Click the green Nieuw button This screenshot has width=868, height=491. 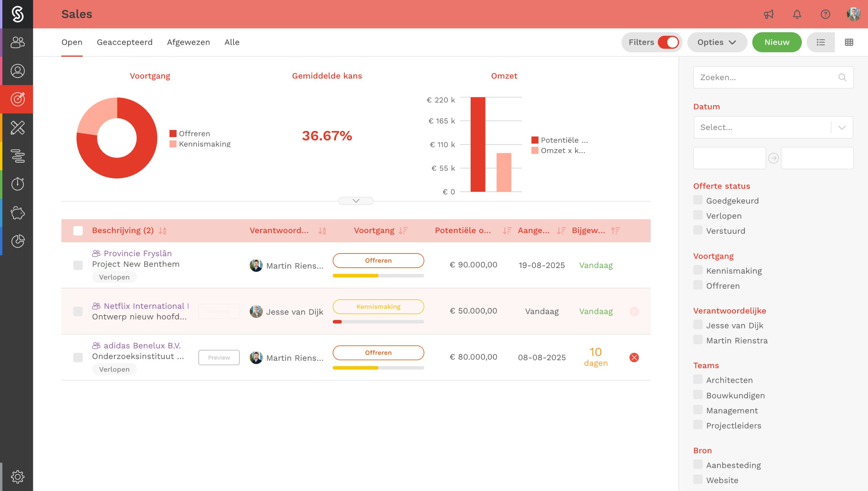(x=776, y=42)
